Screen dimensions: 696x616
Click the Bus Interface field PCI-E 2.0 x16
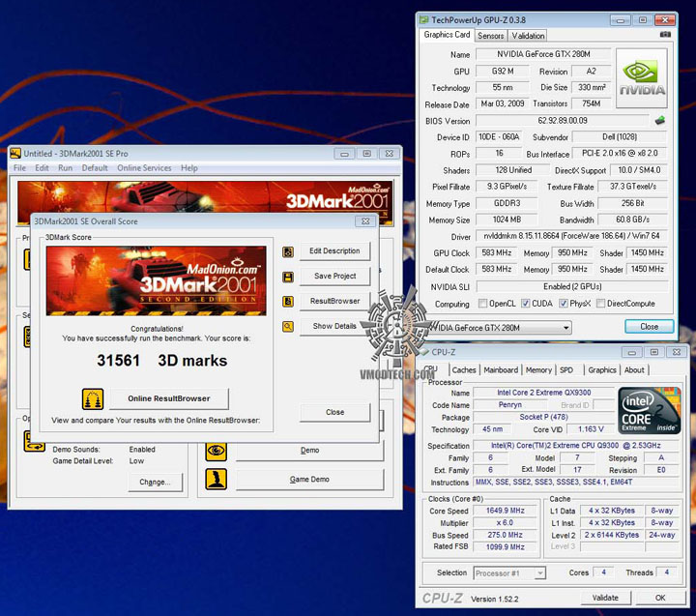[x=620, y=153]
